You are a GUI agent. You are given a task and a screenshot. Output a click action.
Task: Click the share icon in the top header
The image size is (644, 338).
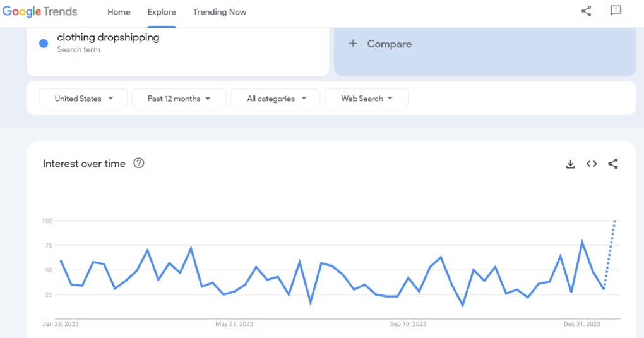(586, 11)
